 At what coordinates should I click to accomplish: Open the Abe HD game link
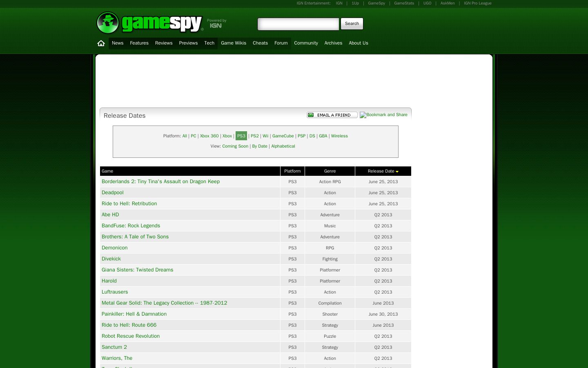110,215
